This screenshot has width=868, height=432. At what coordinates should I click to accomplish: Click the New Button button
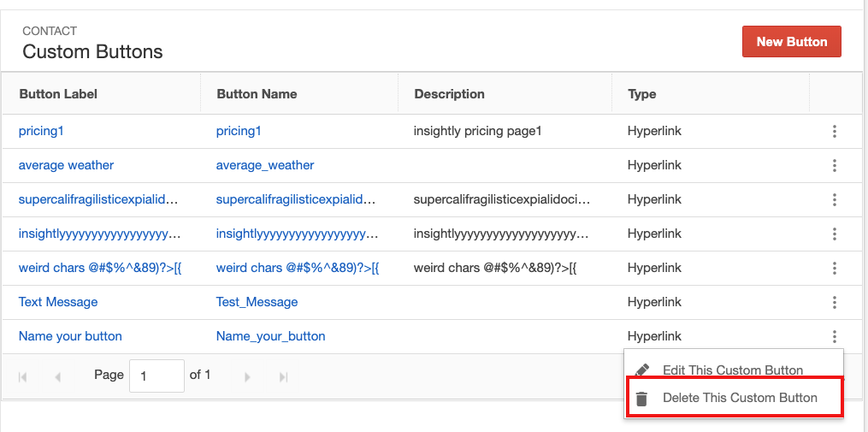(792, 42)
